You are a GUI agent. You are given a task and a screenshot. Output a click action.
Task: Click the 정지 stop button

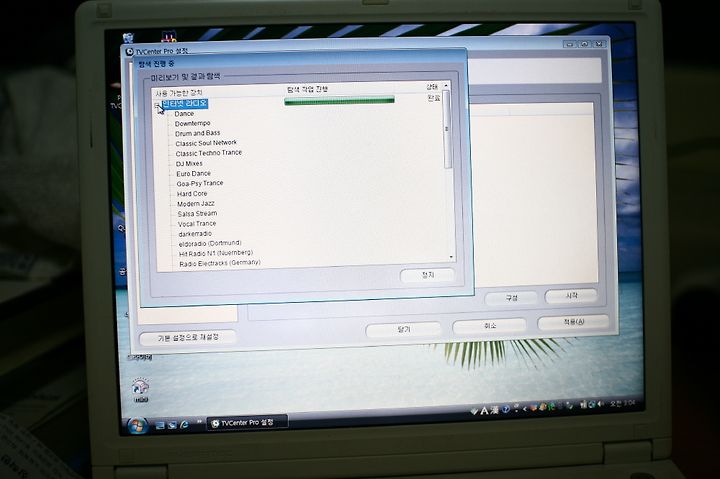[428, 275]
